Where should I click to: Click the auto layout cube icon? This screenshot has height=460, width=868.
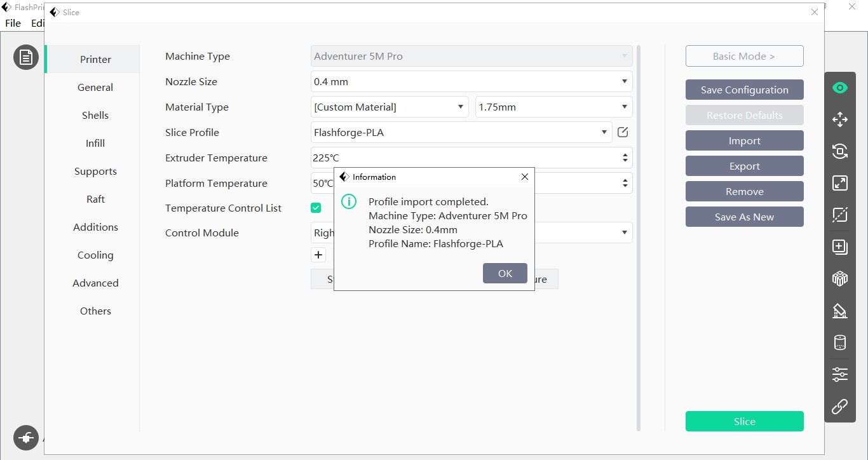point(840,278)
